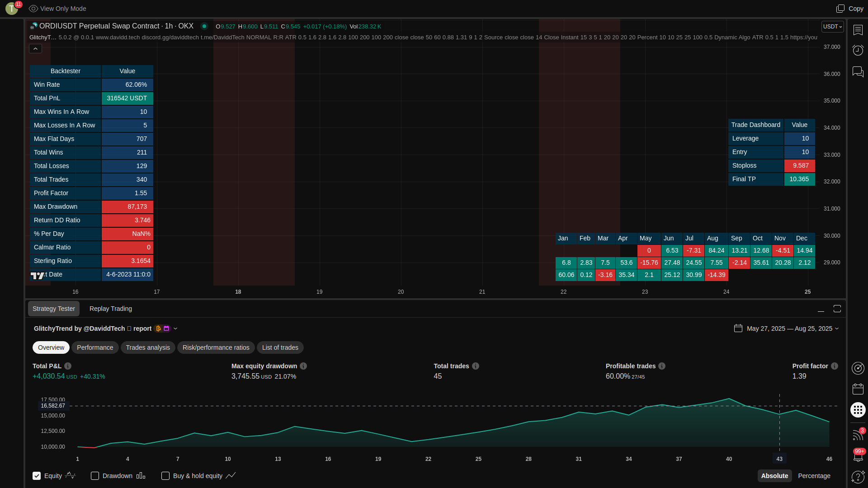Click the white apps grid icon in sidebar

click(x=858, y=410)
